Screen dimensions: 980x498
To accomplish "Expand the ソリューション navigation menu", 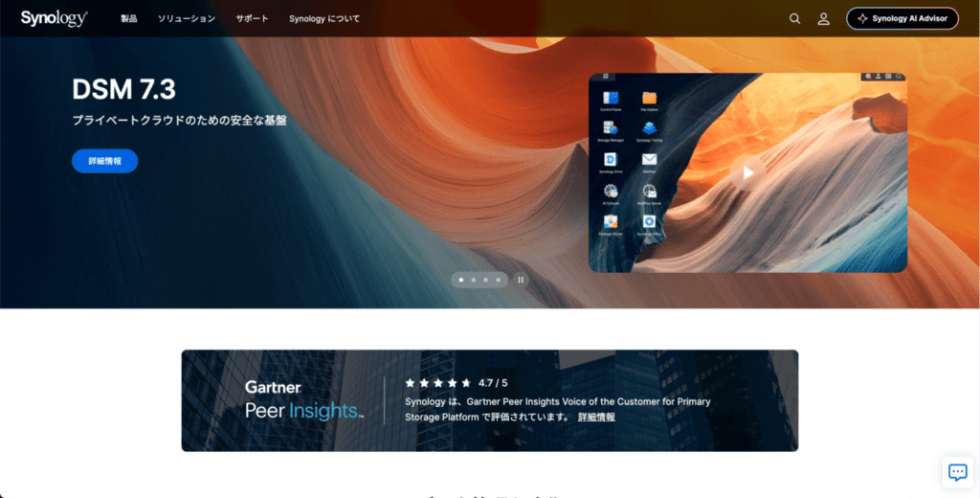I will [187, 19].
